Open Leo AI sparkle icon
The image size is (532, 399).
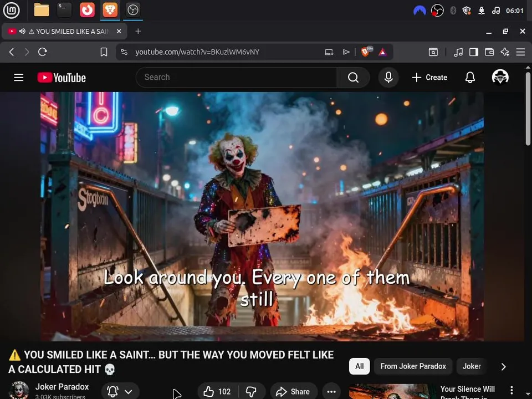point(505,52)
